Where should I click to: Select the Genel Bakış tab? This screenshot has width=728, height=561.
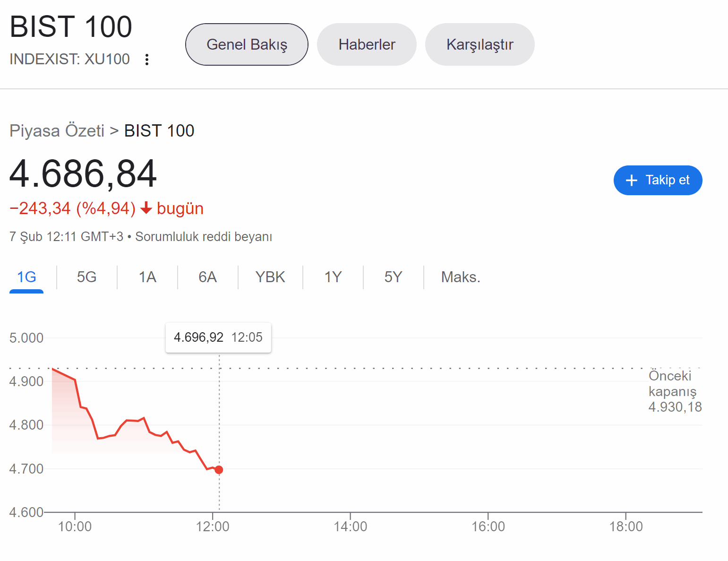point(247,44)
